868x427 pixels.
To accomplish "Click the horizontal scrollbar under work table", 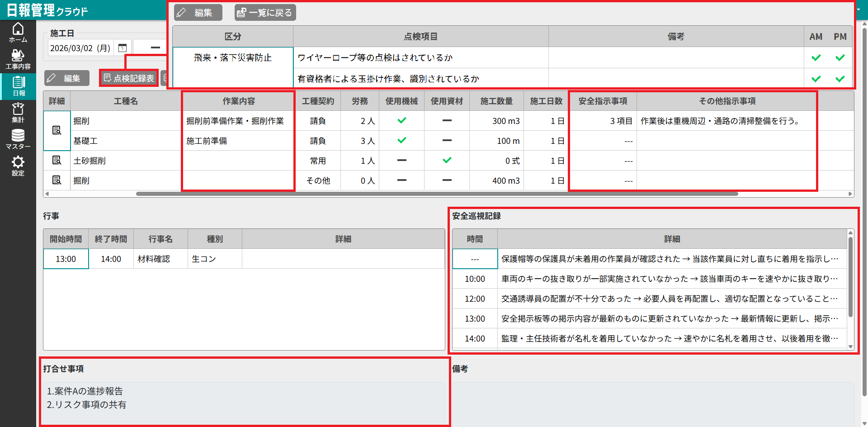I will [x=437, y=194].
